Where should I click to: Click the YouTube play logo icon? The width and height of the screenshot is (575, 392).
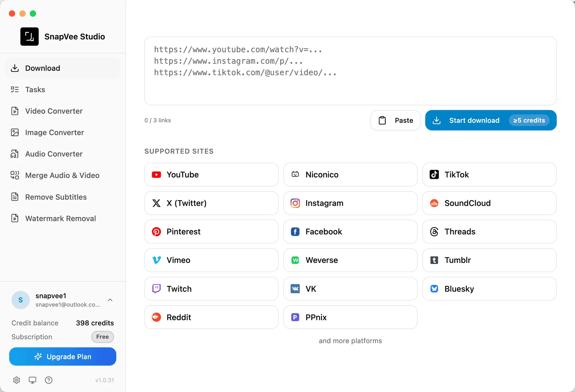[x=156, y=175]
